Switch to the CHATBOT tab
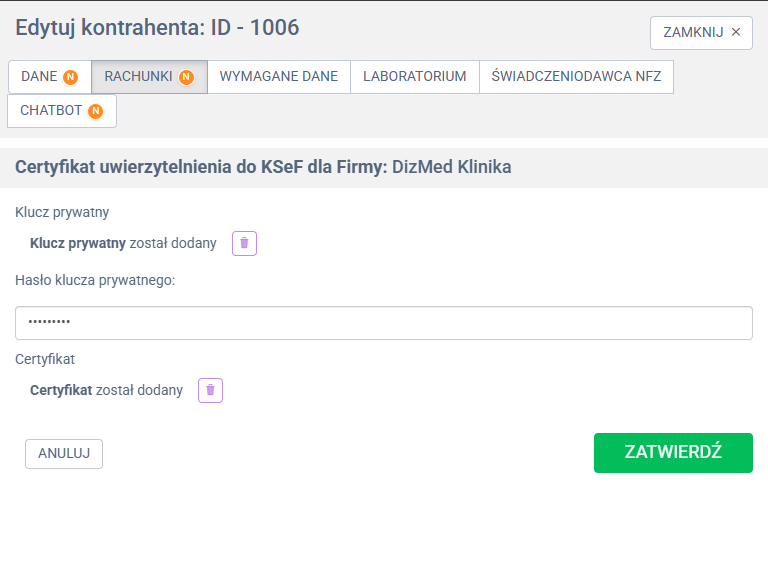This screenshot has width=768, height=567. [x=51, y=111]
